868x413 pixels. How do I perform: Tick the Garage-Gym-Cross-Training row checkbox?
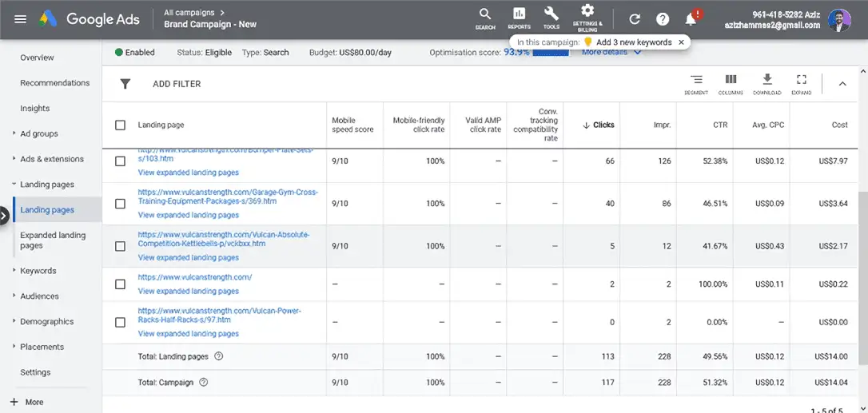coord(120,204)
